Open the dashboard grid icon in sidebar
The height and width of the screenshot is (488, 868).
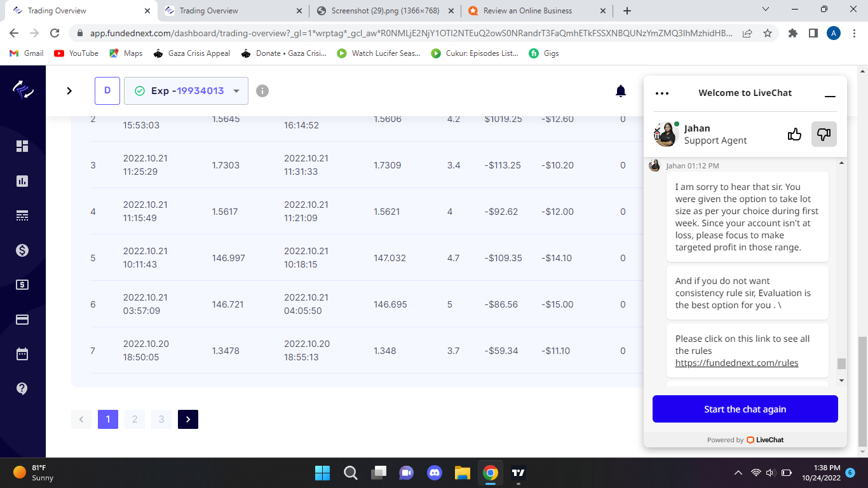22,146
